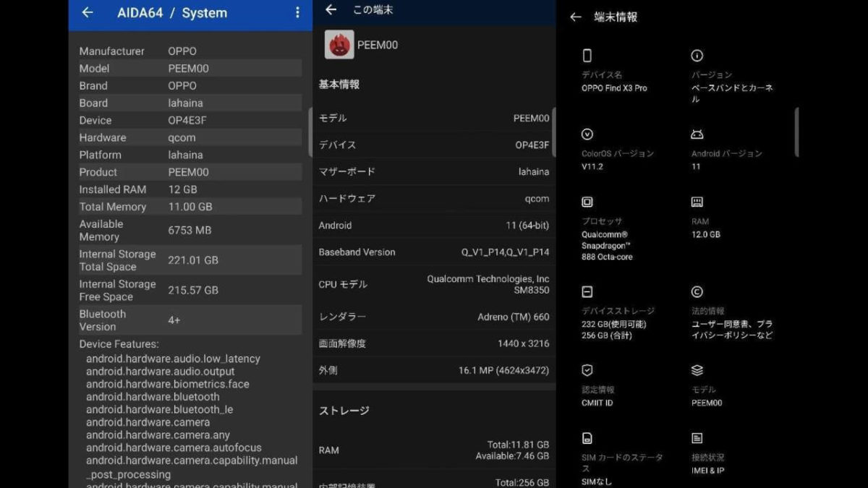Select Internal Storage Free Space 215.57 GB
The height and width of the screenshot is (488, 868).
click(190, 291)
